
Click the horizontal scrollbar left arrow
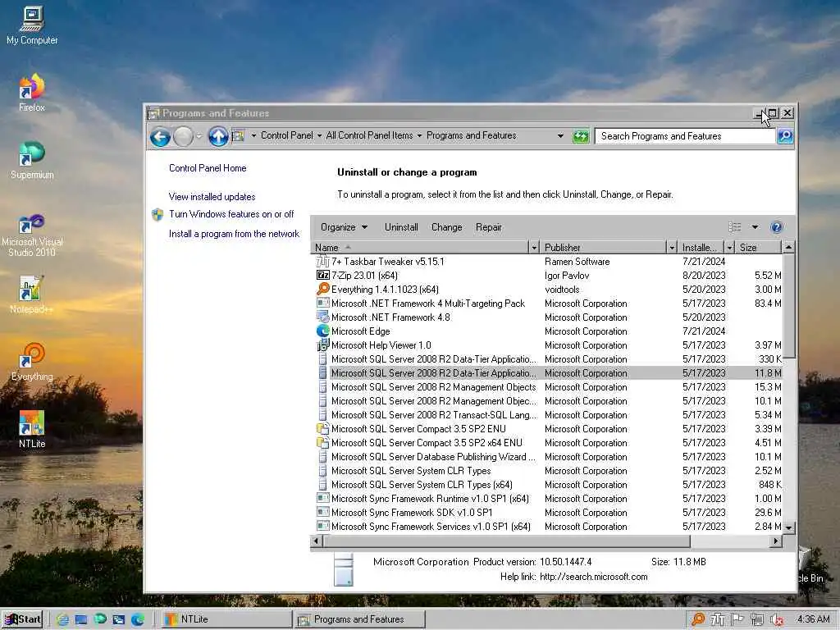(x=316, y=541)
